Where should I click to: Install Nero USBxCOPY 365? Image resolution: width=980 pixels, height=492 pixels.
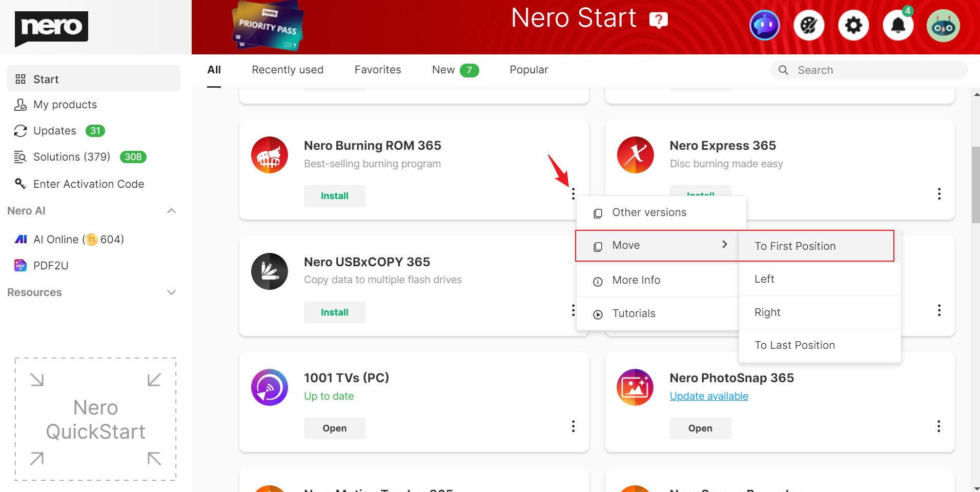[334, 312]
